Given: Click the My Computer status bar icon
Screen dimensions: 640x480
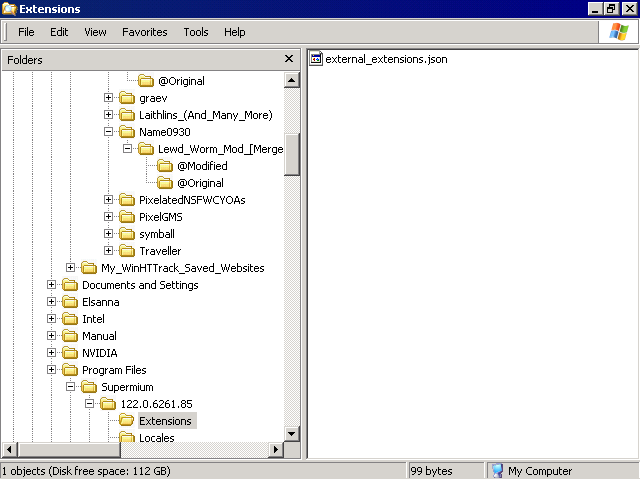Looking at the screenshot, I should [x=498, y=471].
